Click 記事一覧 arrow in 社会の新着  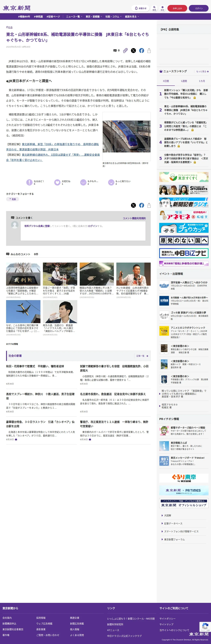tap(142, 356)
